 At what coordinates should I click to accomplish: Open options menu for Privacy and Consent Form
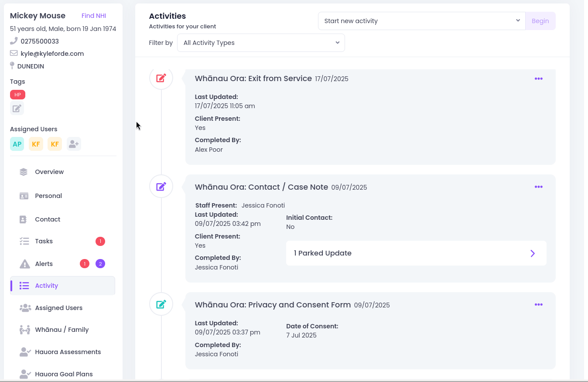[x=539, y=304]
